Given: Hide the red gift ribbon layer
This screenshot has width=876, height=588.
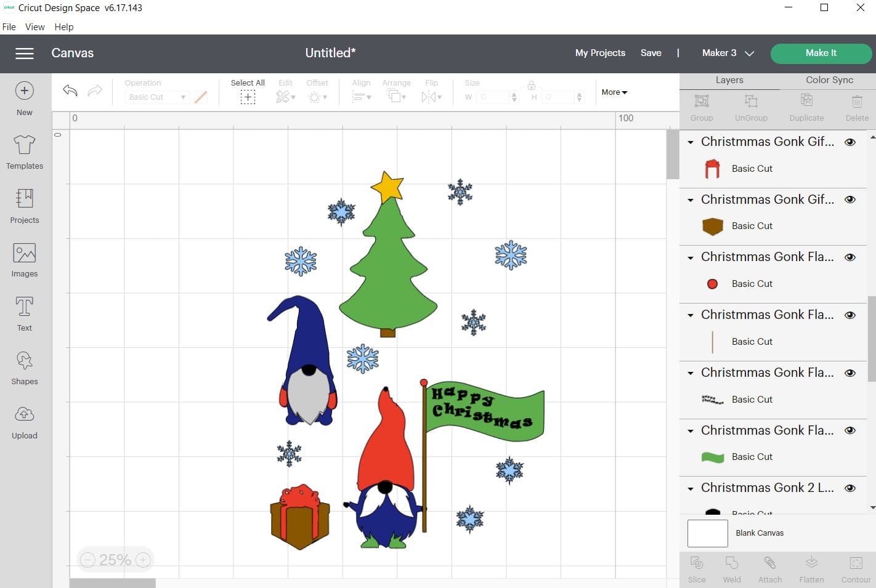Looking at the screenshot, I should pyautogui.click(x=850, y=142).
